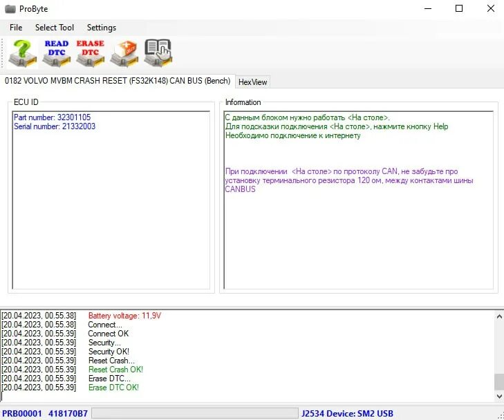Image resolution: width=504 pixels, height=420 pixels.
Task: Click the Information group label
Action: click(x=243, y=102)
